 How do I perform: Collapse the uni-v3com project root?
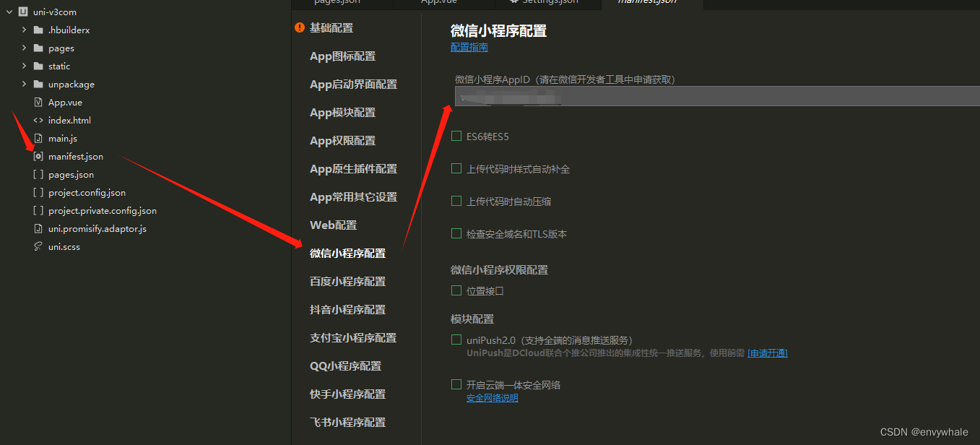coord(9,12)
